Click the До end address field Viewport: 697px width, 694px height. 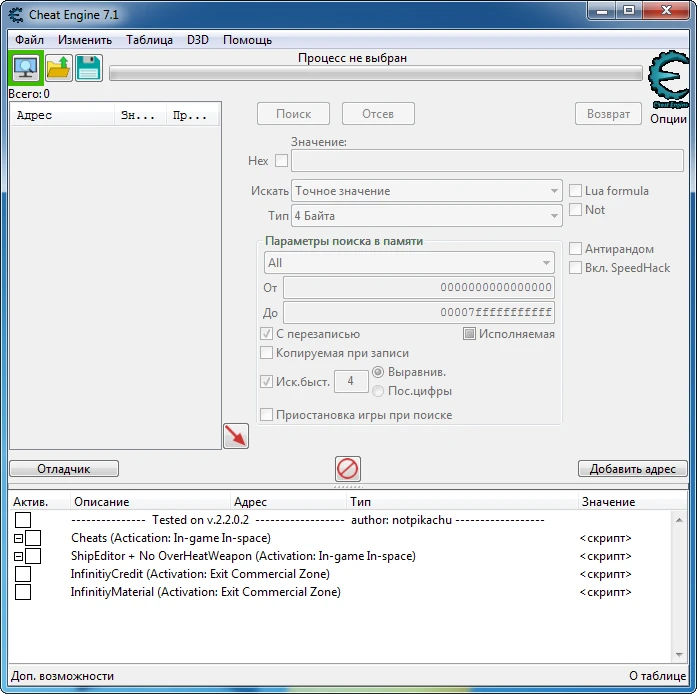point(419,312)
